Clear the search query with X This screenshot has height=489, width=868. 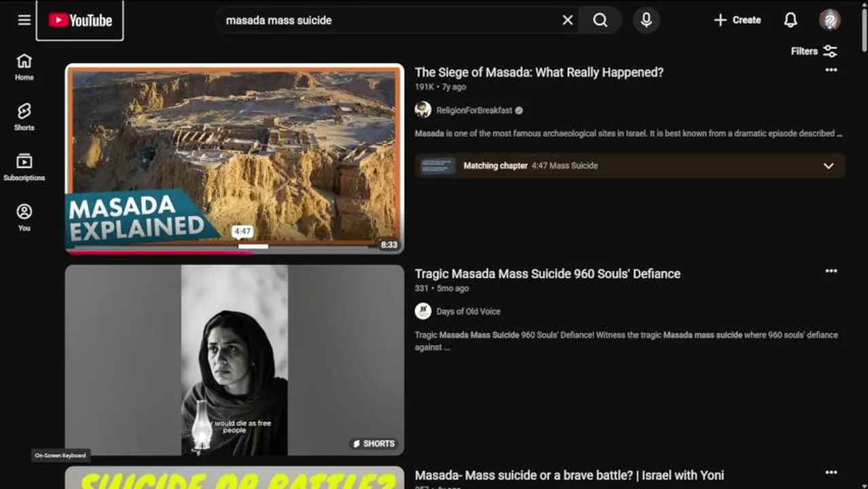point(567,20)
